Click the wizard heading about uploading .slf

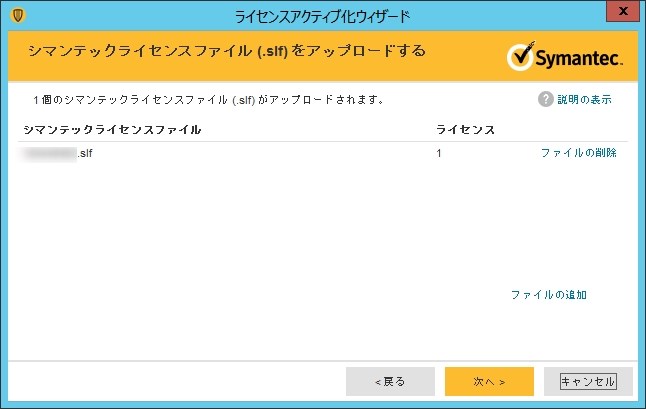tap(227, 51)
